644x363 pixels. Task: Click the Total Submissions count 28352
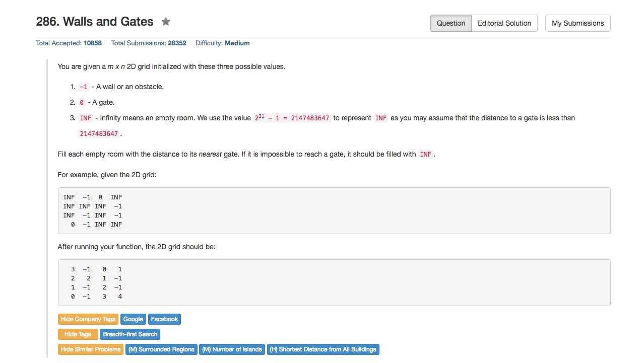(x=177, y=43)
